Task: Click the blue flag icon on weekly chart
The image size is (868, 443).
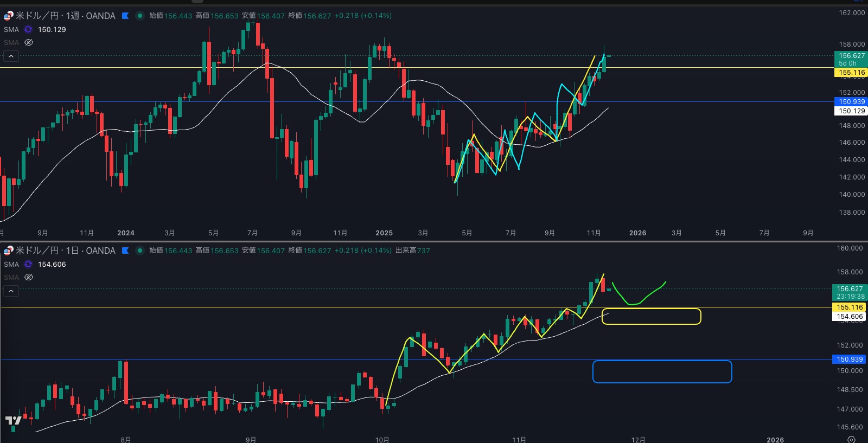Action: click(x=125, y=16)
